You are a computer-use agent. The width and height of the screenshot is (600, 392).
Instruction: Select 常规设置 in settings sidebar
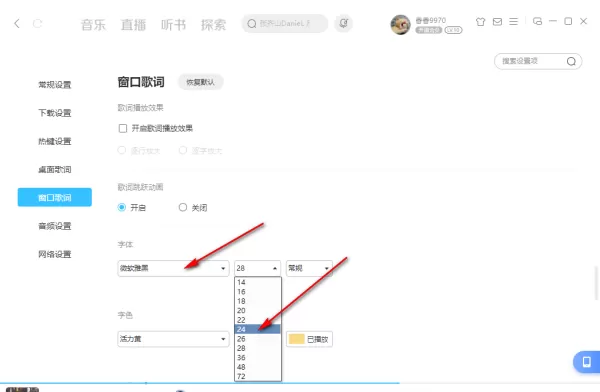tap(55, 85)
